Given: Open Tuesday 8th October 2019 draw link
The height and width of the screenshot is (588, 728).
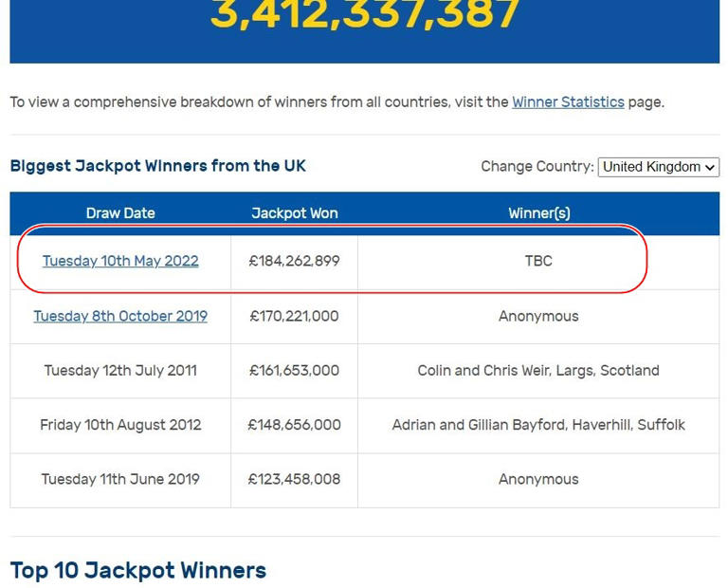Looking at the screenshot, I should (x=120, y=316).
